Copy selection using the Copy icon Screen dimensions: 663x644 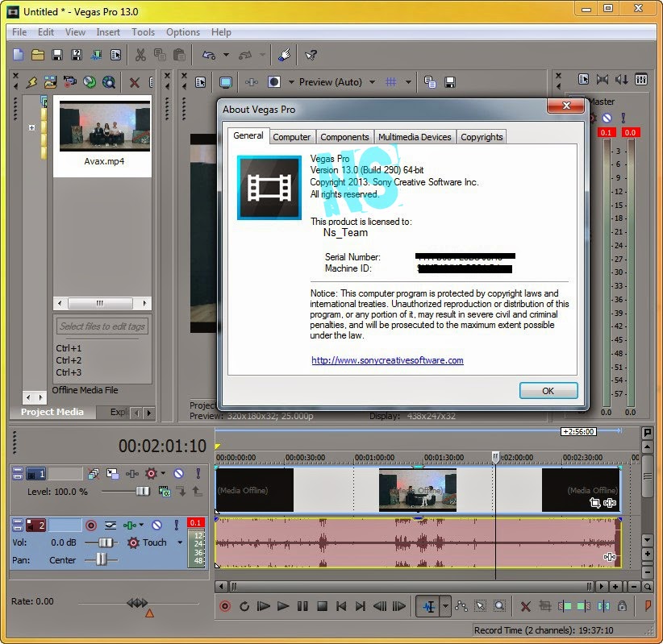pos(160,55)
